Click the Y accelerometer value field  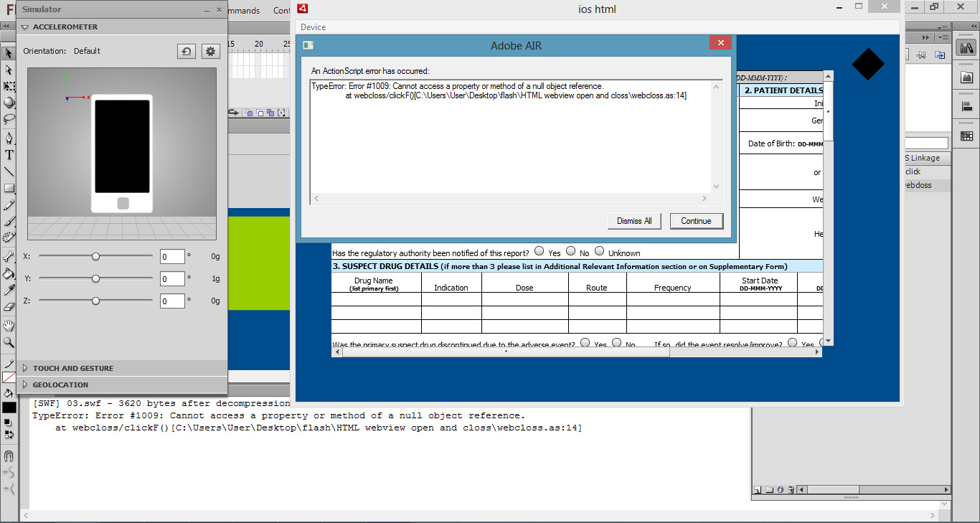click(172, 279)
